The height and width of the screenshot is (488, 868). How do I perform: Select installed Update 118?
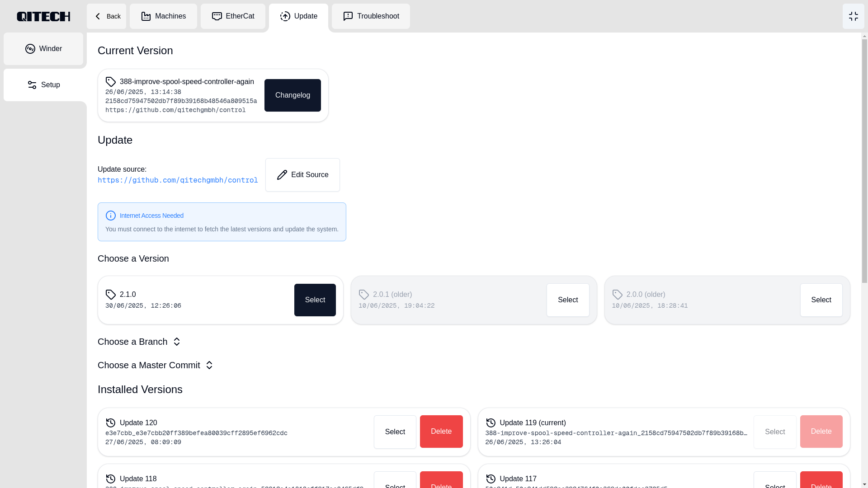click(395, 480)
